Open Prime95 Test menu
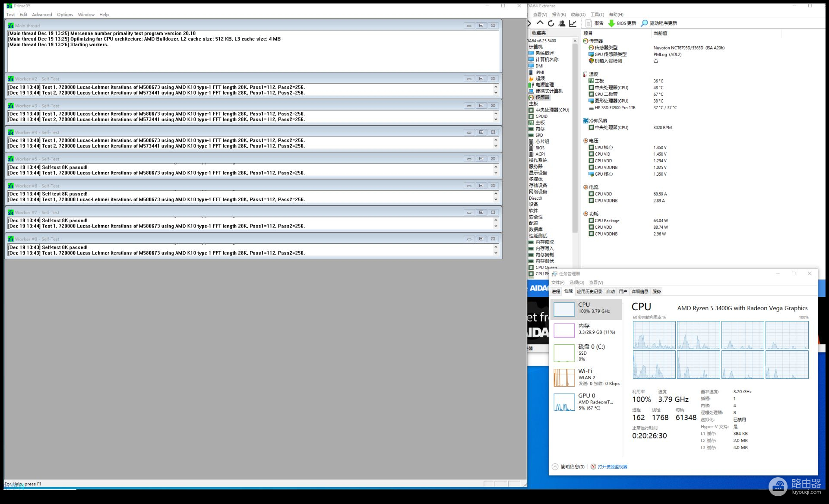829x504 pixels. point(10,15)
